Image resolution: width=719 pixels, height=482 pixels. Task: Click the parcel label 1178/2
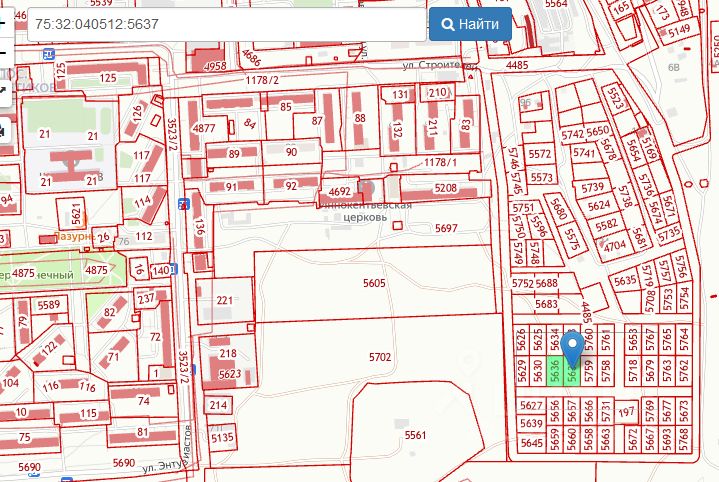tap(262, 80)
